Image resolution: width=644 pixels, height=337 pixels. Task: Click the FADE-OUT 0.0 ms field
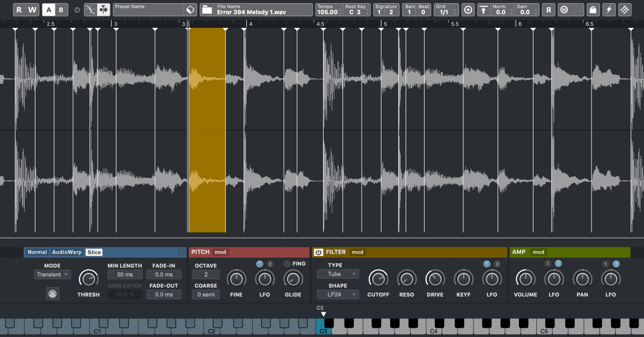(164, 294)
